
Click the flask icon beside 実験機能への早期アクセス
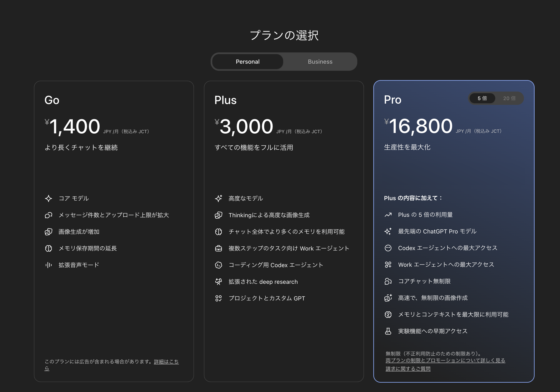tap(388, 331)
